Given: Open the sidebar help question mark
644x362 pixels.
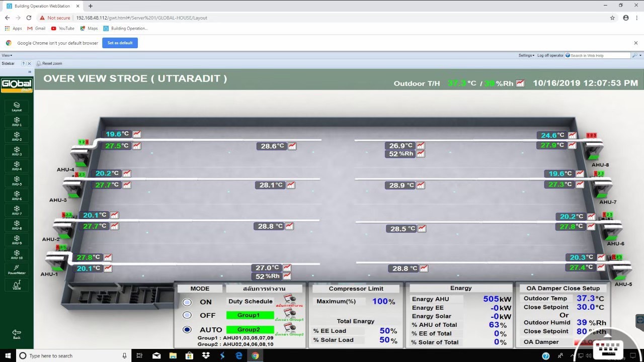Looking at the screenshot, I should tap(23, 63).
